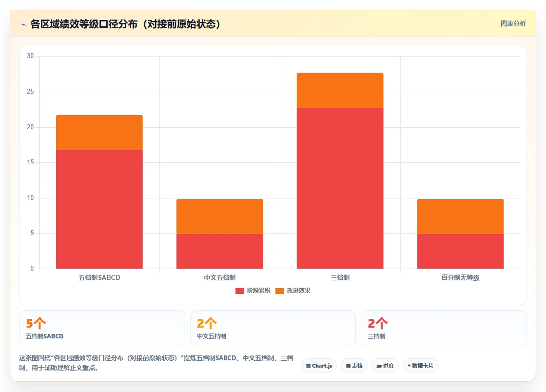
Task: Click the orange segment of 三档制 bar
Action: tap(340, 91)
